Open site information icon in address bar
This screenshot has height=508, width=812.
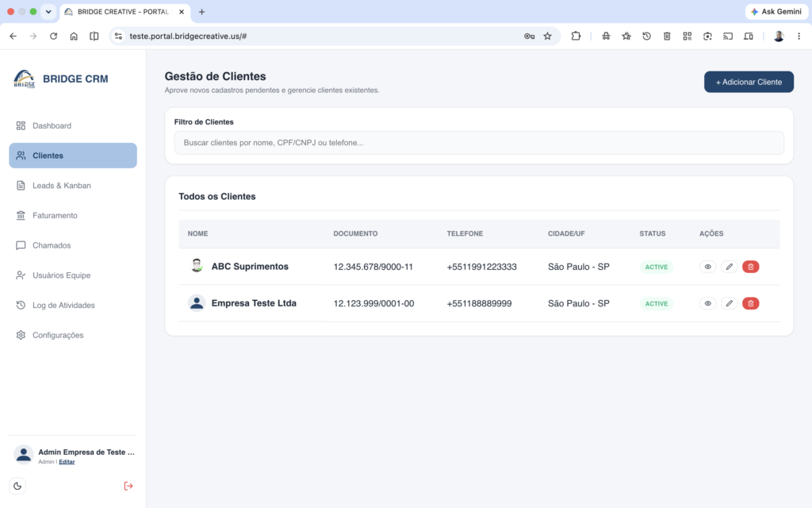pyautogui.click(x=119, y=37)
